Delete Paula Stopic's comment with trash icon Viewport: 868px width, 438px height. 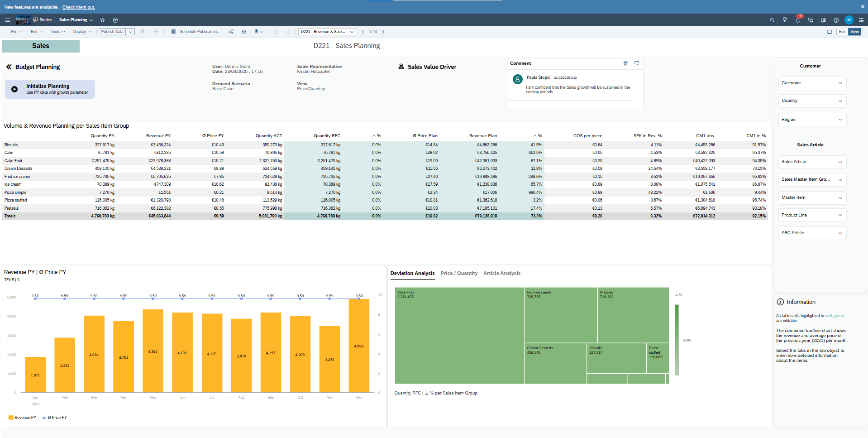(625, 64)
